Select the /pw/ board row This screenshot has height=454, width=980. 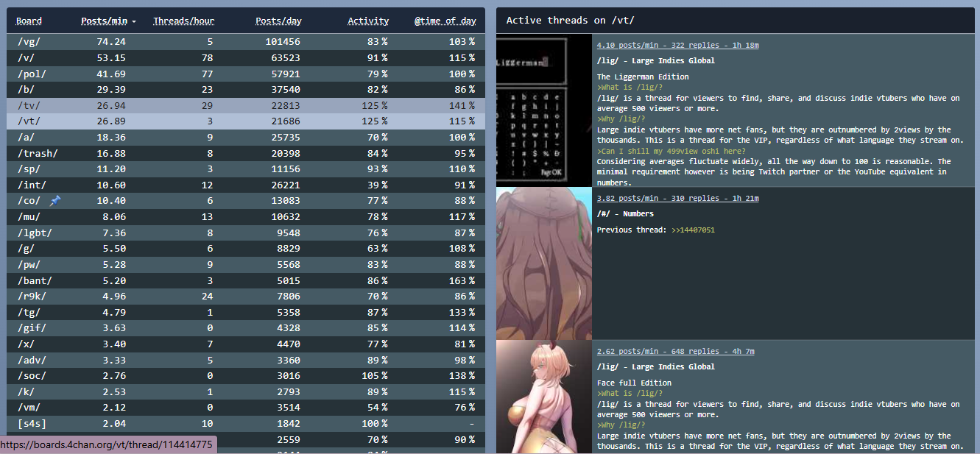point(246,265)
